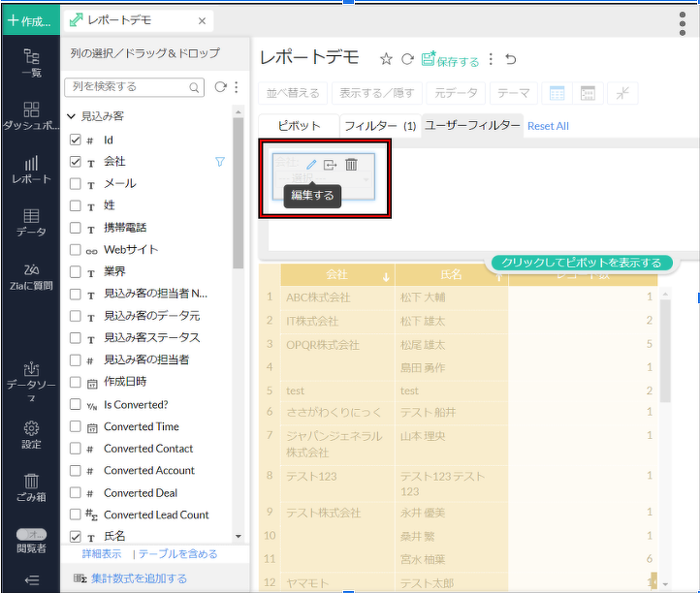700x593 pixels.
Task: Click the move-out icon beside the pencil
Action: tap(331, 165)
